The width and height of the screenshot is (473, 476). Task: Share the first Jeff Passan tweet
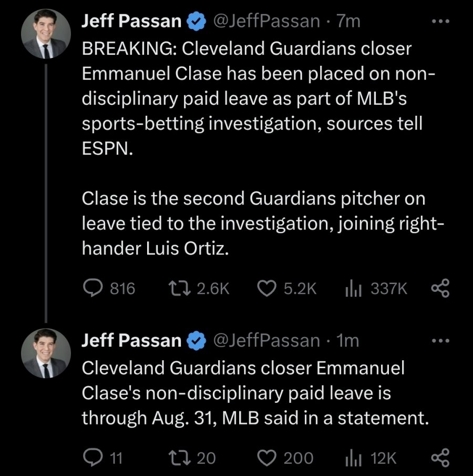pos(439,288)
